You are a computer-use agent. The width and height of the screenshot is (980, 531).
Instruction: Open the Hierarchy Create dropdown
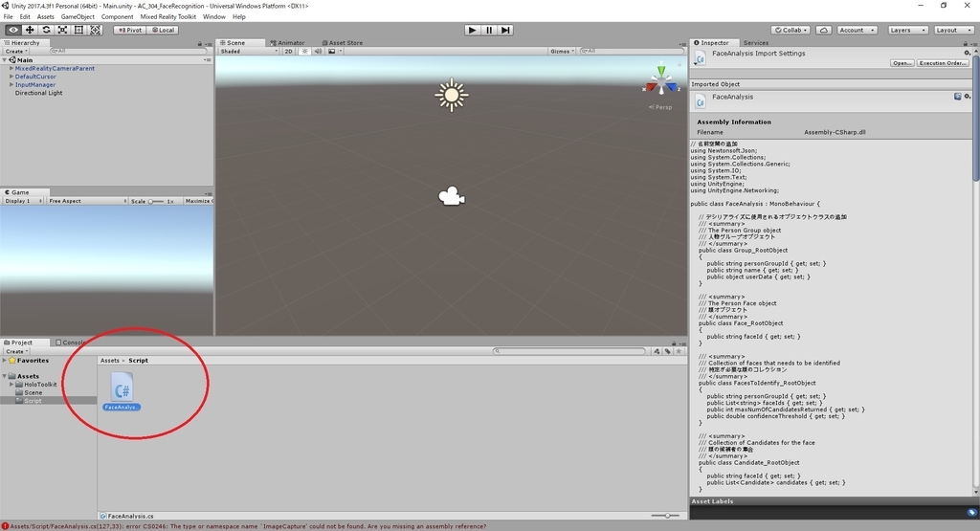[x=17, y=52]
